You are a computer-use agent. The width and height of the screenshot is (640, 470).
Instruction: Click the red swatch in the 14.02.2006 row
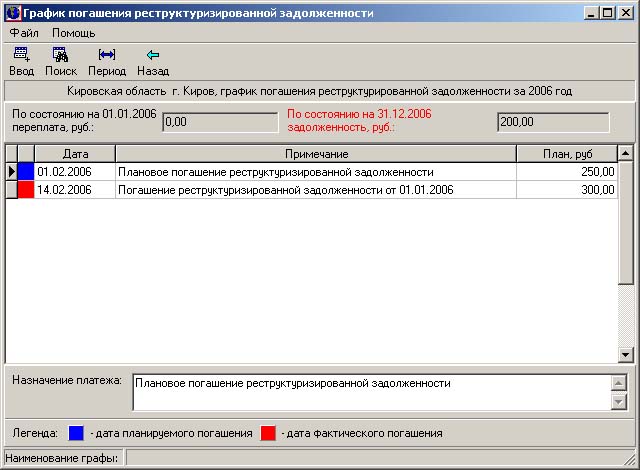(26, 190)
